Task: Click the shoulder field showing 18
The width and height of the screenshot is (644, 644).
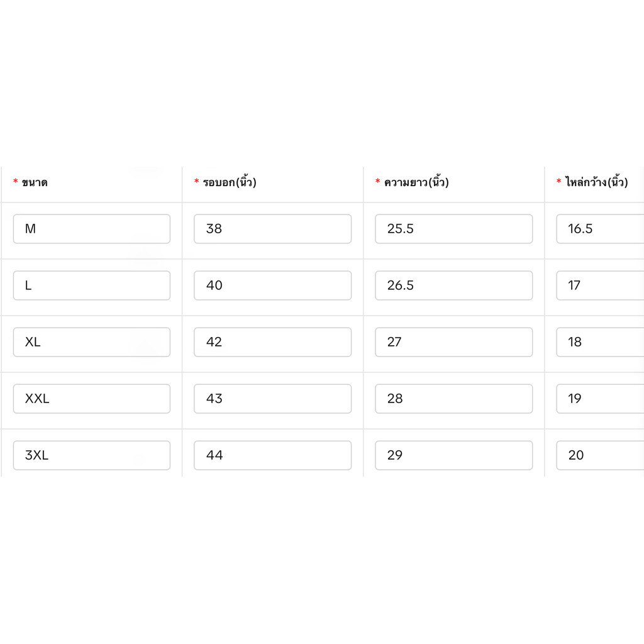Action: [600, 342]
